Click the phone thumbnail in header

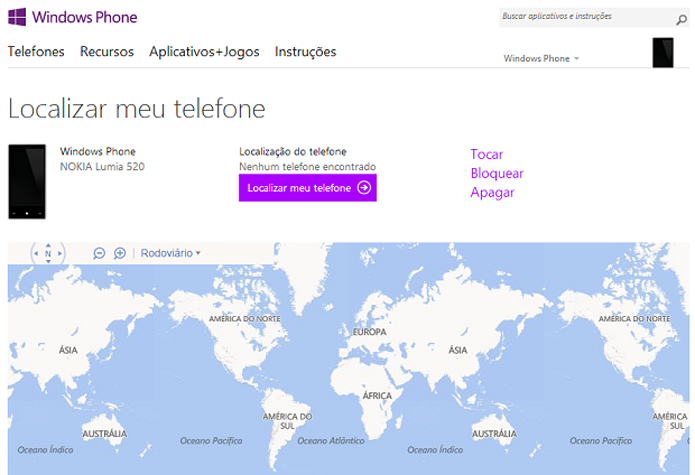663,53
